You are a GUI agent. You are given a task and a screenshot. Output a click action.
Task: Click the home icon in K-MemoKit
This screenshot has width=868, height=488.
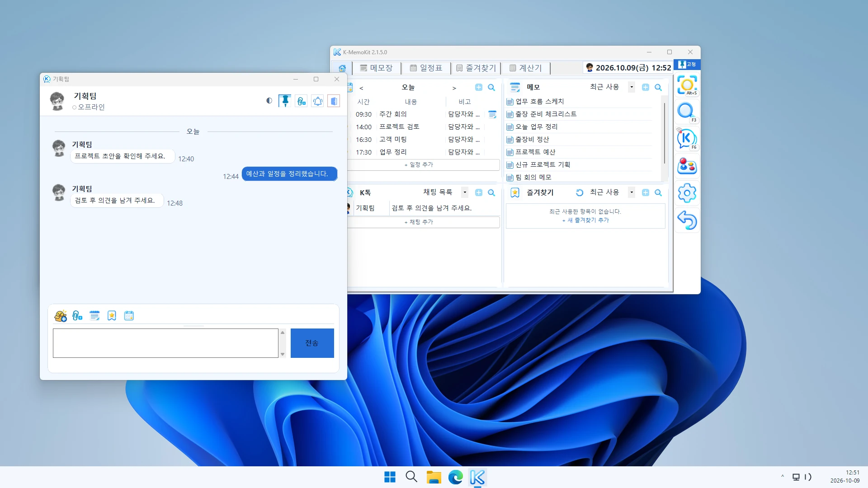click(342, 68)
